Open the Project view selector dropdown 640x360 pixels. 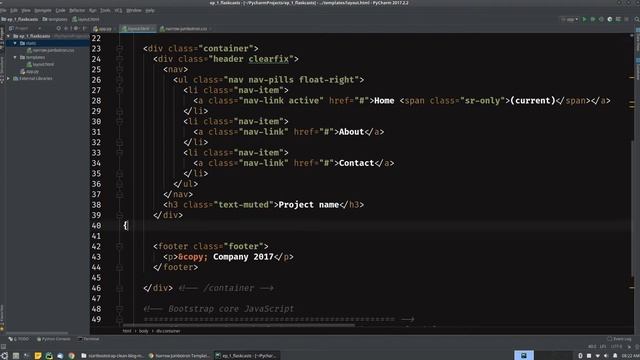[x=25, y=29]
